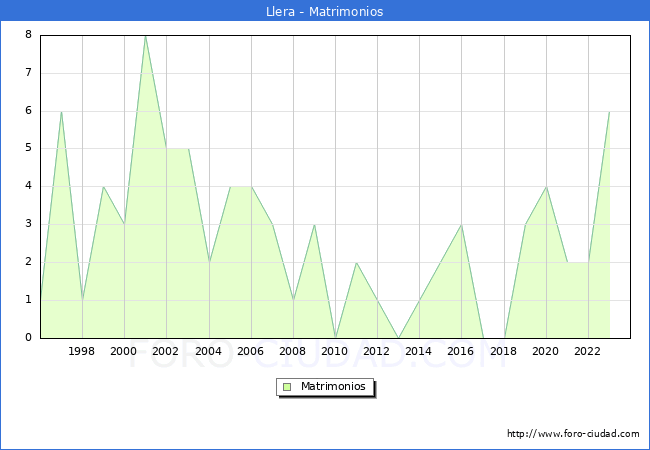Click the 1997 peak data point at 6

pos(61,111)
